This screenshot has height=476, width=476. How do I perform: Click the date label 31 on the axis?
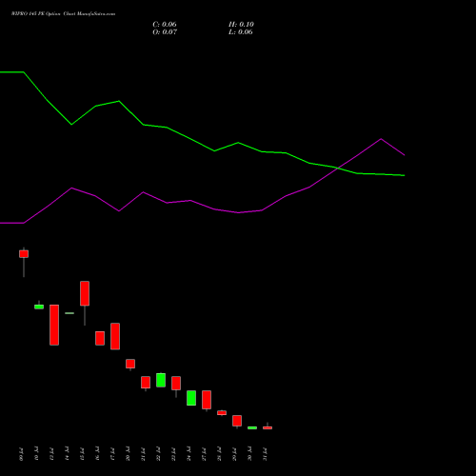[266, 454]
